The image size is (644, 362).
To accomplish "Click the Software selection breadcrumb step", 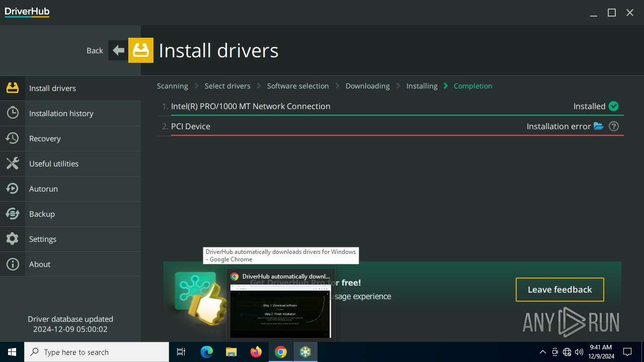I will (x=298, y=86).
